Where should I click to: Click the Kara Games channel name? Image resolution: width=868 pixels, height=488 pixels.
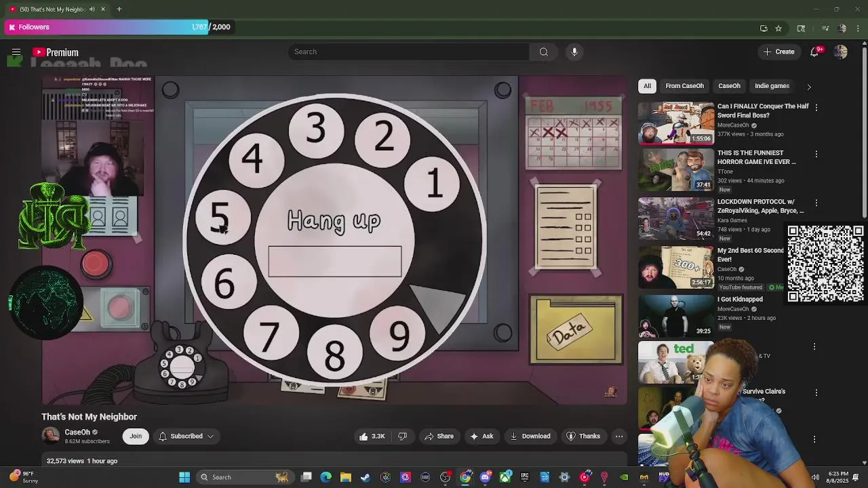[x=732, y=220]
